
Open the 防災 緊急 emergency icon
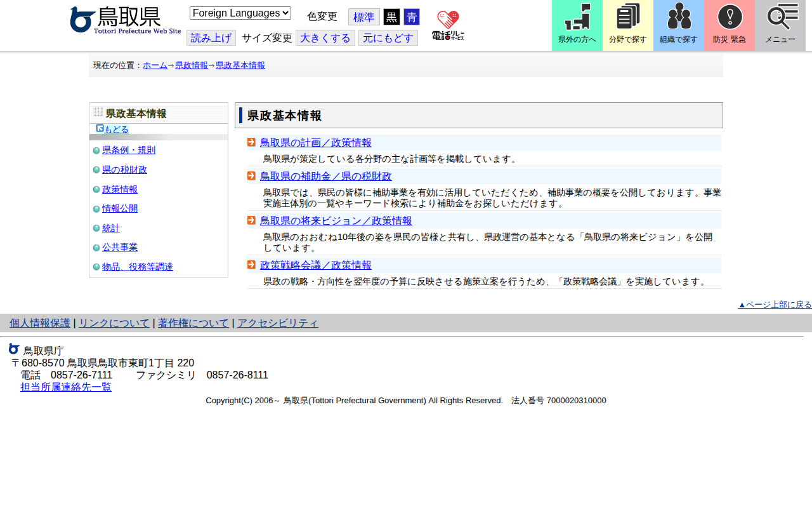pos(729,25)
